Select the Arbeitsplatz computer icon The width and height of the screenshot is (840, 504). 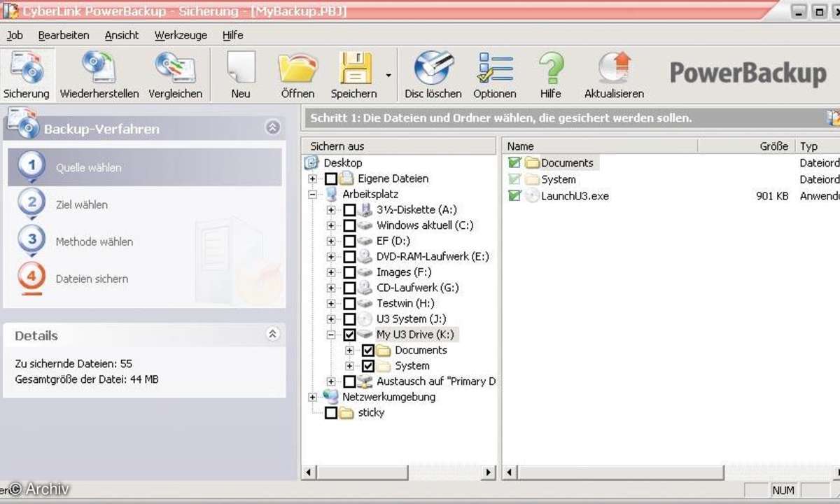(x=331, y=195)
